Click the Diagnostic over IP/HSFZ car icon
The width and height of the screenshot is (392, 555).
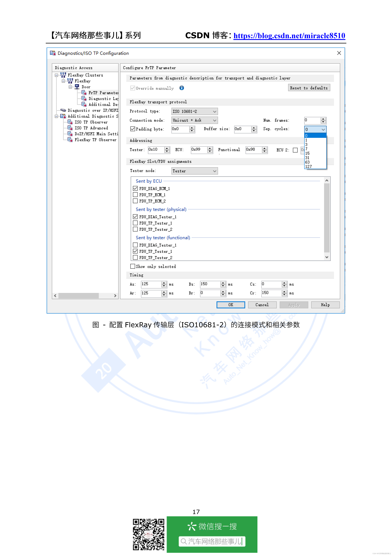[x=63, y=110]
